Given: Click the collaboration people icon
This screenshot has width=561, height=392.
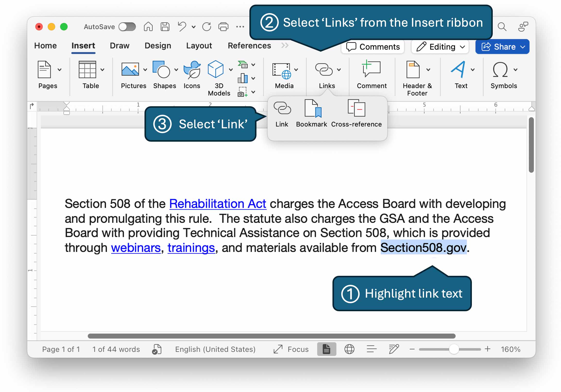Looking at the screenshot, I should pos(523,27).
